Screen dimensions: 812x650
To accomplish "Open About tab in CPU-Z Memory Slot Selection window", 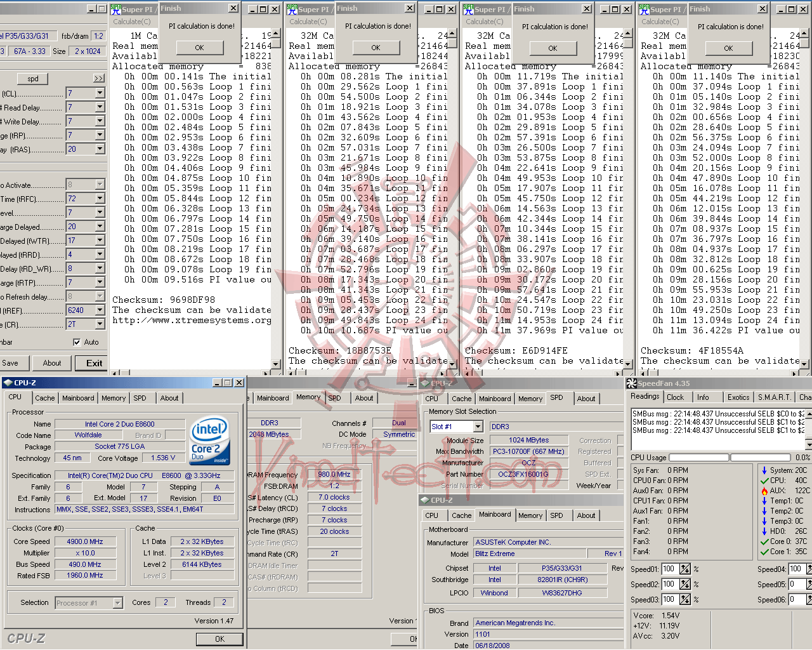I will click(x=586, y=399).
